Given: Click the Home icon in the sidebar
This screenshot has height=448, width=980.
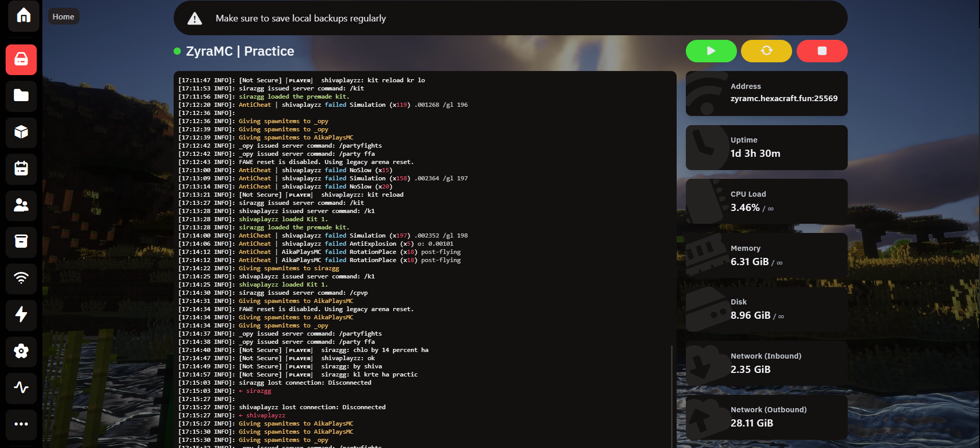Looking at the screenshot, I should (23, 16).
